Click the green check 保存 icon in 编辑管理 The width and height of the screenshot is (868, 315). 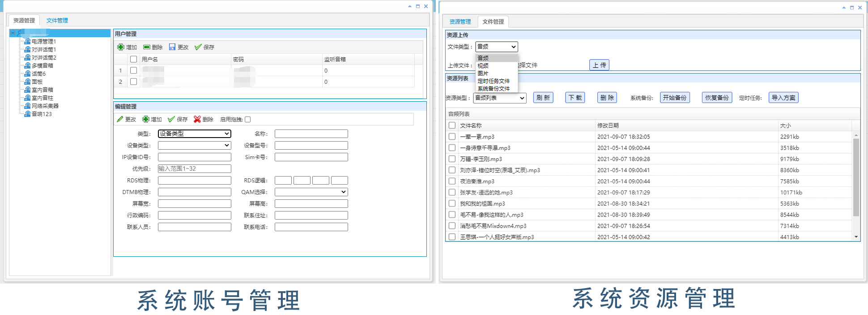[x=171, y=119]
